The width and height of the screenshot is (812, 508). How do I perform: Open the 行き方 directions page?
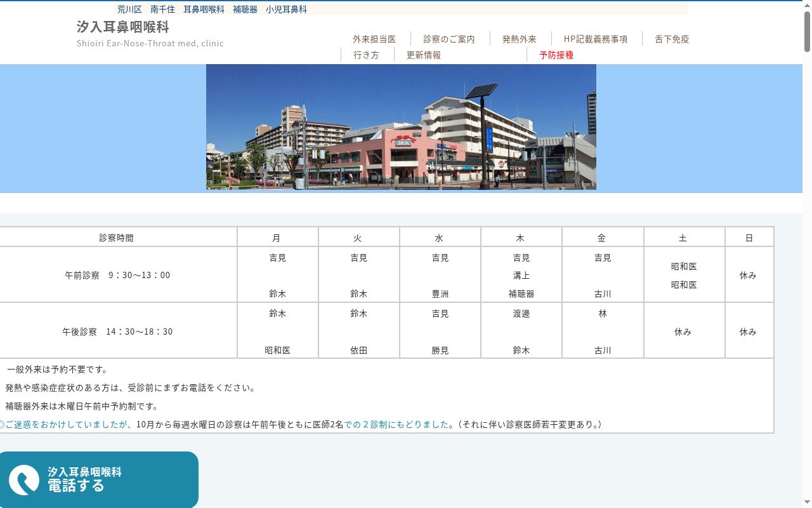(366, 55)
